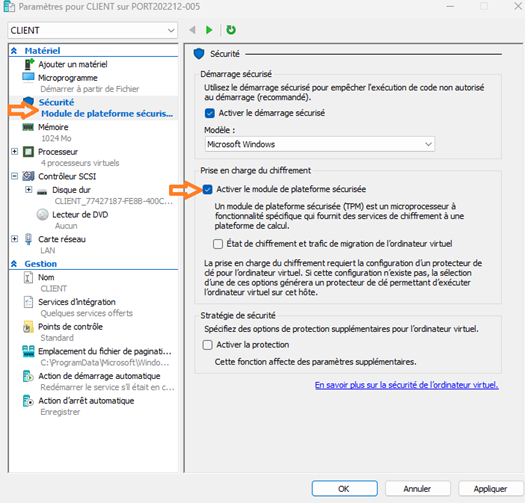Open the Modèle Microsoft Windows dropdown
525x503 pixels.
320,144
